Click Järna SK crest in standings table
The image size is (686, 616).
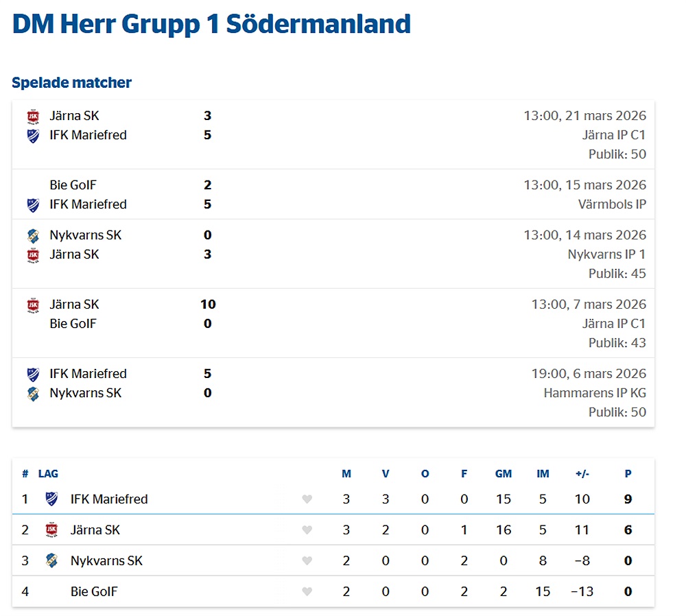point(51,530)
